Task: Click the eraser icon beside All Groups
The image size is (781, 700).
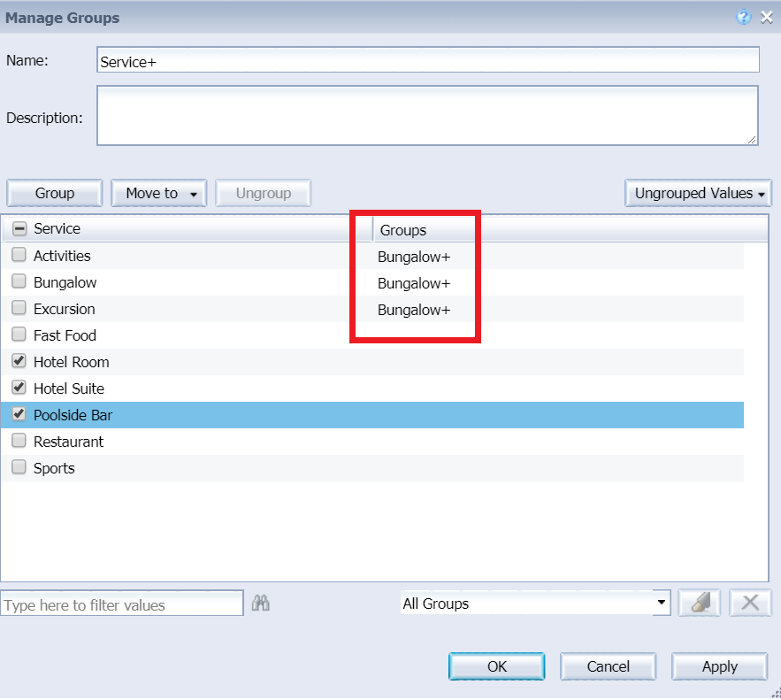Action: (699, 604)
